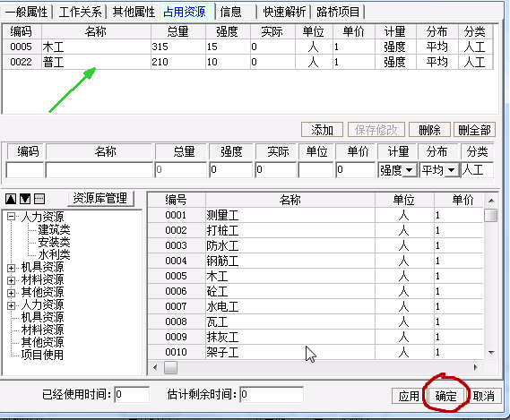Image resolution: width=510 pixels, height=420 pixels.
Task: Click the move-down black triangle icon
Action: (x=25, y=199)
